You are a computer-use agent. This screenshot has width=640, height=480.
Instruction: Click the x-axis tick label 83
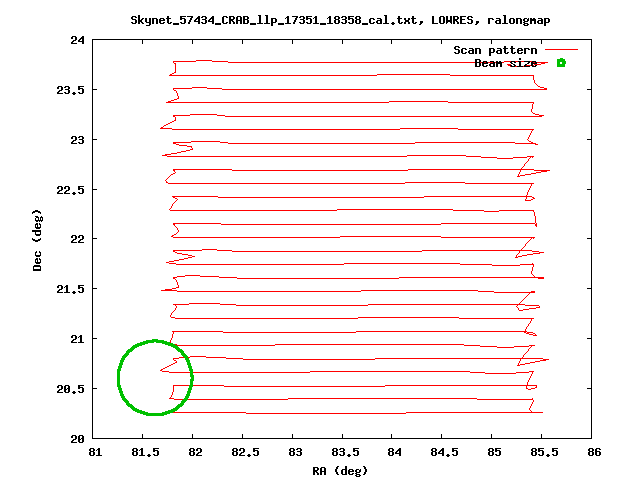coord(295,452)
